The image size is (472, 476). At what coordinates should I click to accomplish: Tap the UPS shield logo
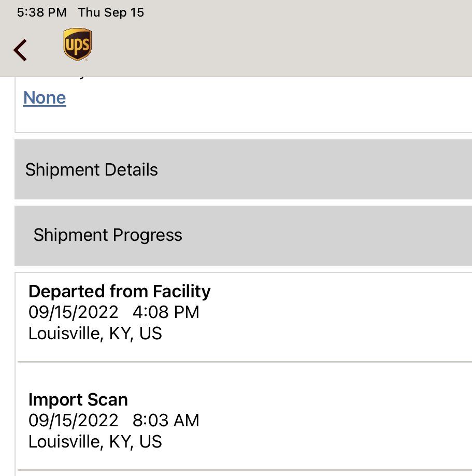click(77, 45)
